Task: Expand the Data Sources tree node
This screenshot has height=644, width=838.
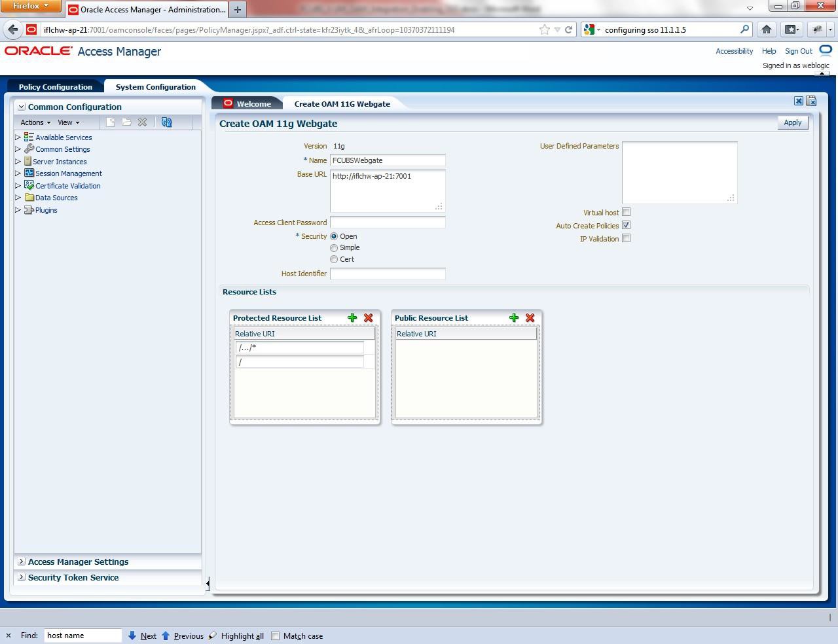Action: pyautogui.click(x=18, y=198)
